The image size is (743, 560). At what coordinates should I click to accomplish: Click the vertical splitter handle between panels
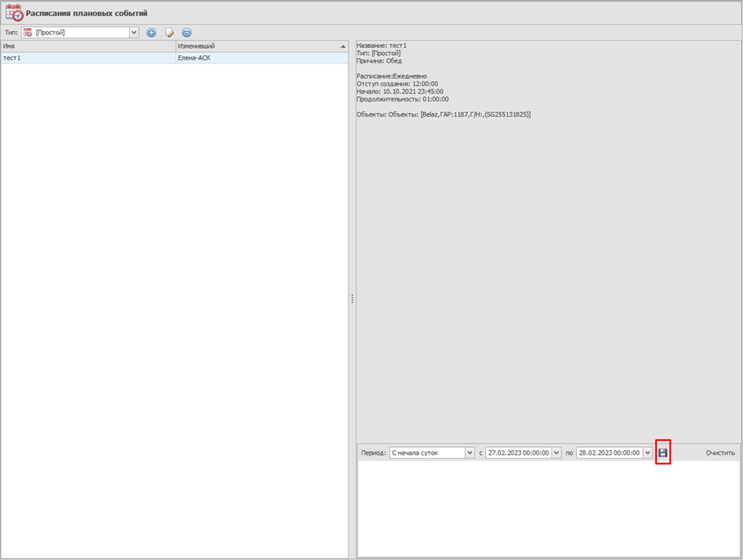(352, 299)
